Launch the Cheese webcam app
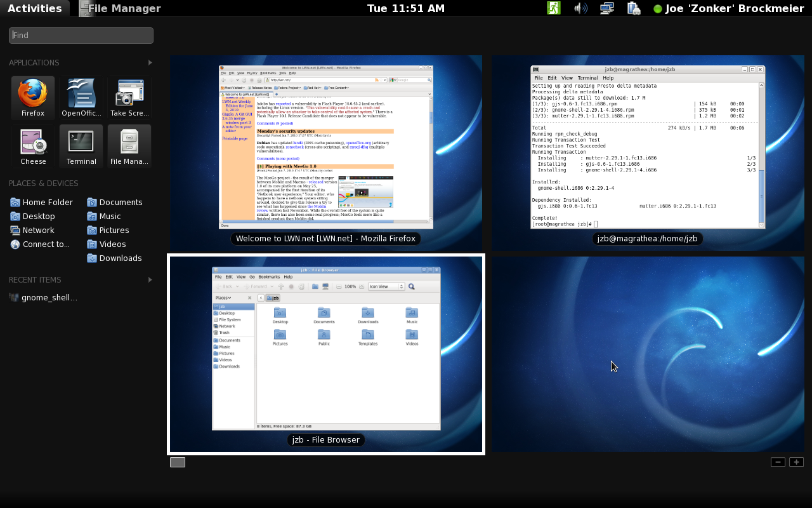812x508 pixels. tap(33, 145)
